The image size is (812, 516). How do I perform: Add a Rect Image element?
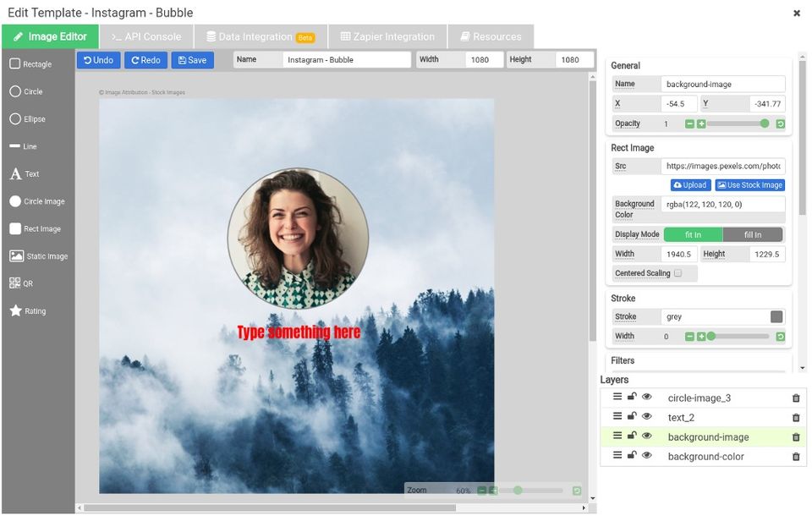35,228
